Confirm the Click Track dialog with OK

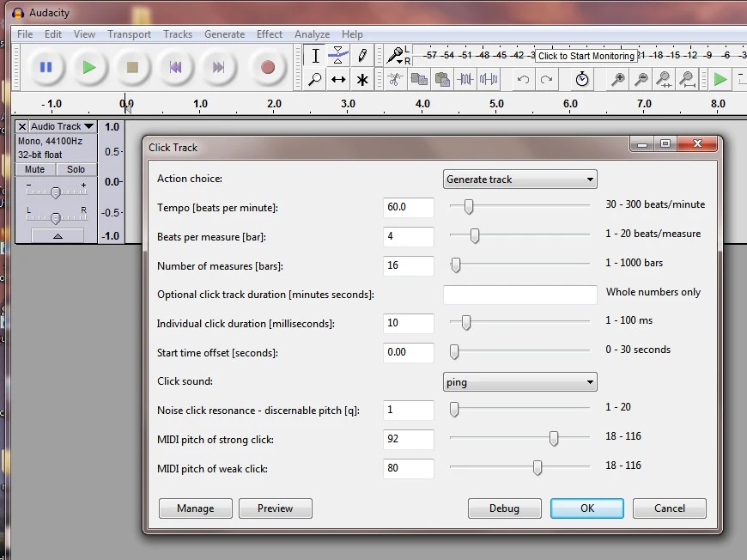pyautogui.click(x=587, y=508)
